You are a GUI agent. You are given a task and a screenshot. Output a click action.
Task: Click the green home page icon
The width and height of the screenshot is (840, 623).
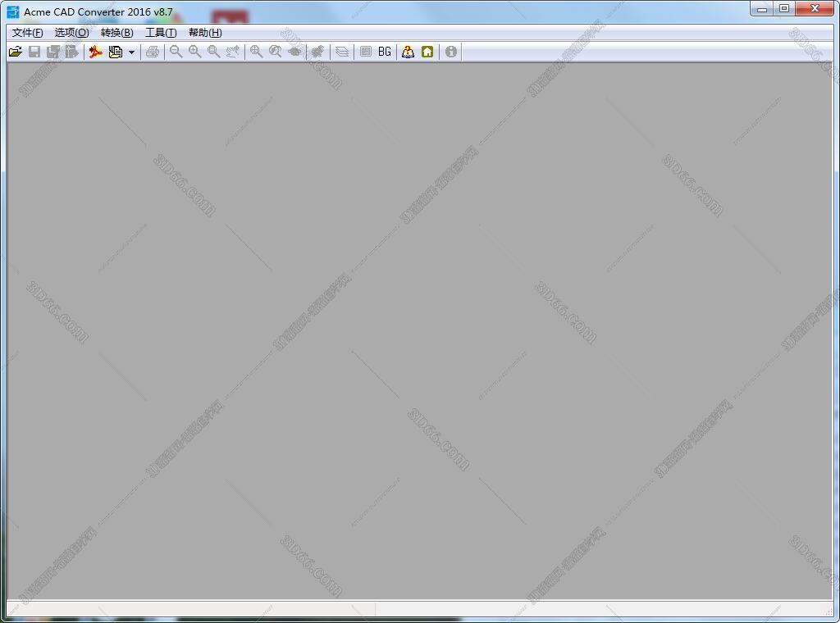point(427,52)
